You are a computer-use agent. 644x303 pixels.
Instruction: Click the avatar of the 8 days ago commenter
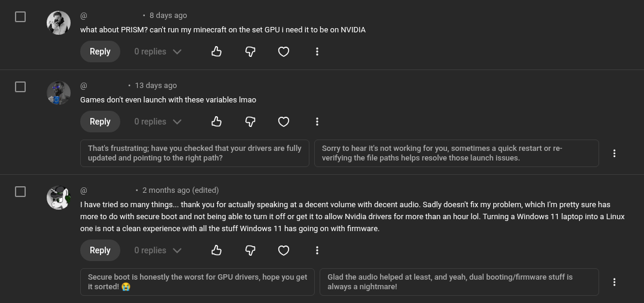click(x=59, y=23)
